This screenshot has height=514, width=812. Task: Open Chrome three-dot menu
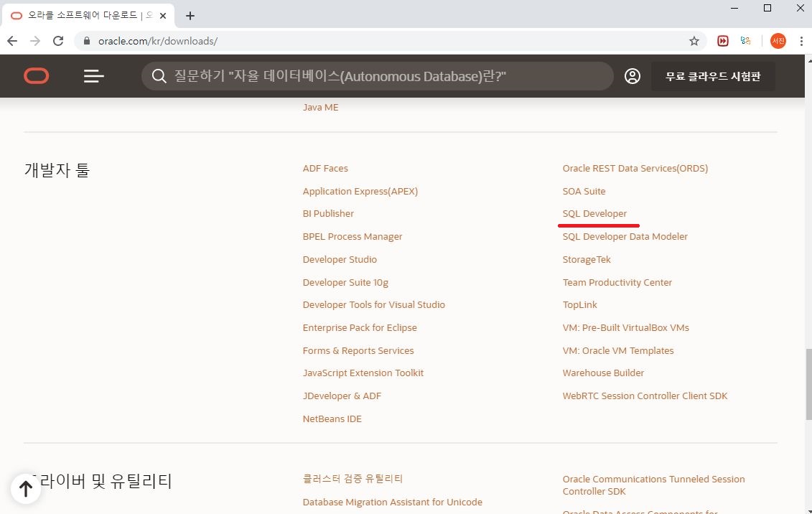[x=801, y=41]
